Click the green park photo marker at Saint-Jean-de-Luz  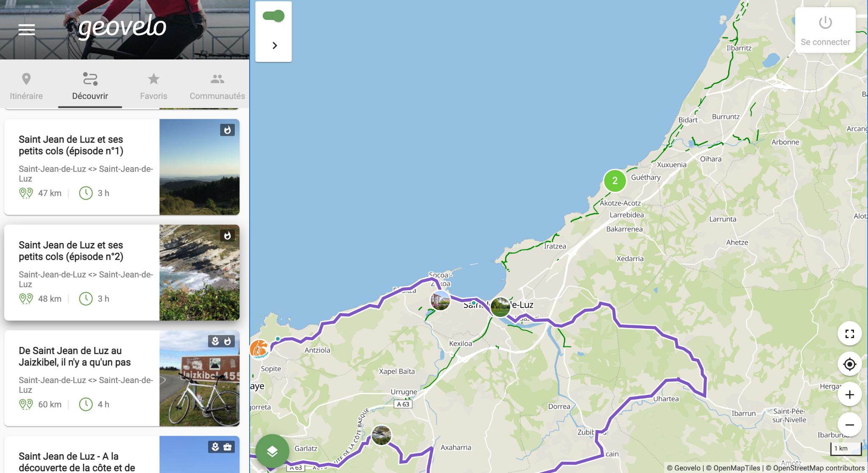[500, 307]
